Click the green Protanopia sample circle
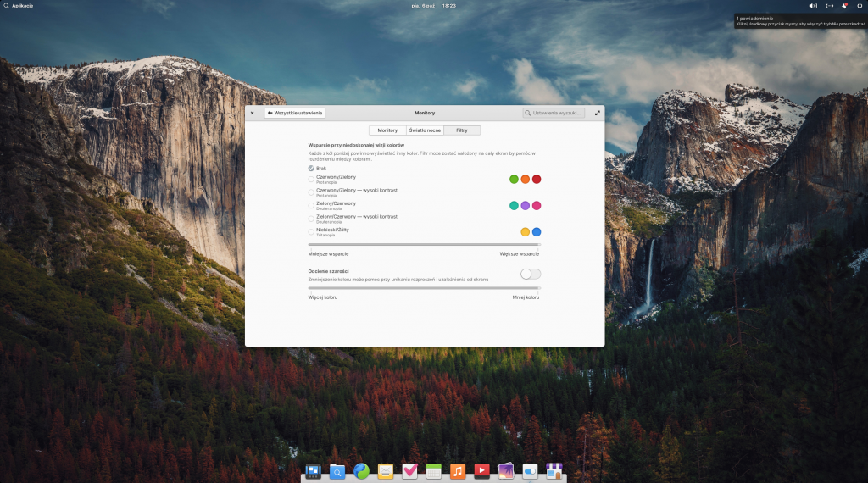 (x=514, y=180)
